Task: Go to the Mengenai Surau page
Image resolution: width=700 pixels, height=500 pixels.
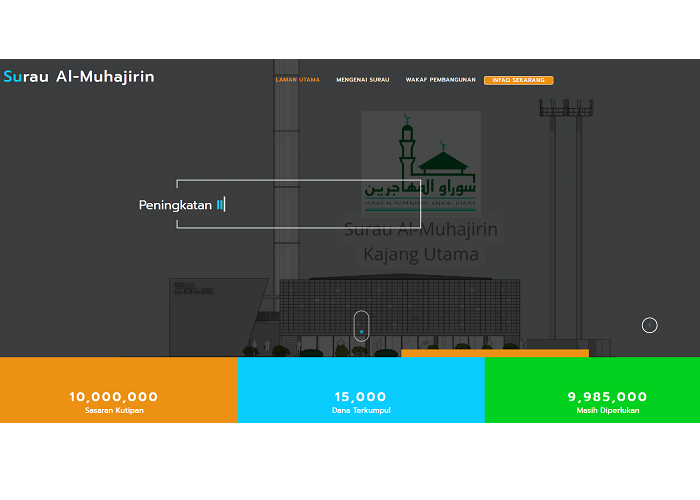Action: point(363,80)
